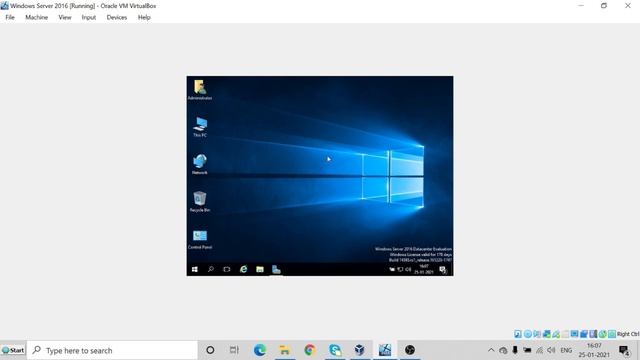Click the VirtualBox audio indicator
Viewport: 640px width, 360px height.
point(537,334)
